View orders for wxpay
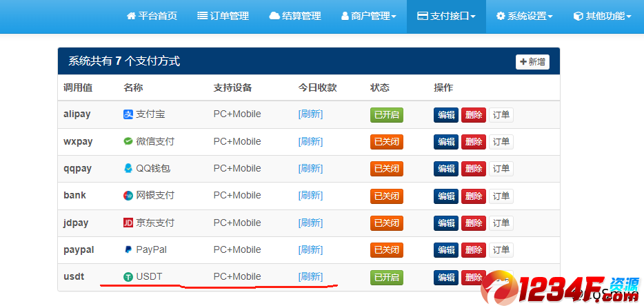This screenshot has height=308, width=644. pyautogui.click(x=501, y=142)
